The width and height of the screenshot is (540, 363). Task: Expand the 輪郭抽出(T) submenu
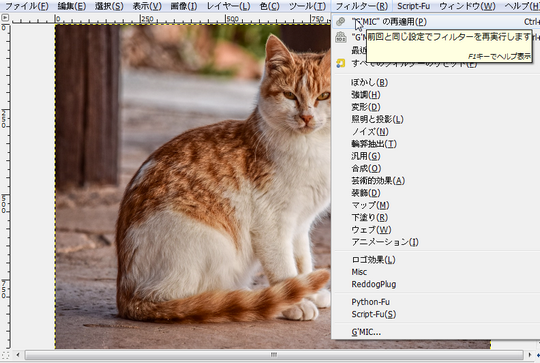tap(436, 144)
